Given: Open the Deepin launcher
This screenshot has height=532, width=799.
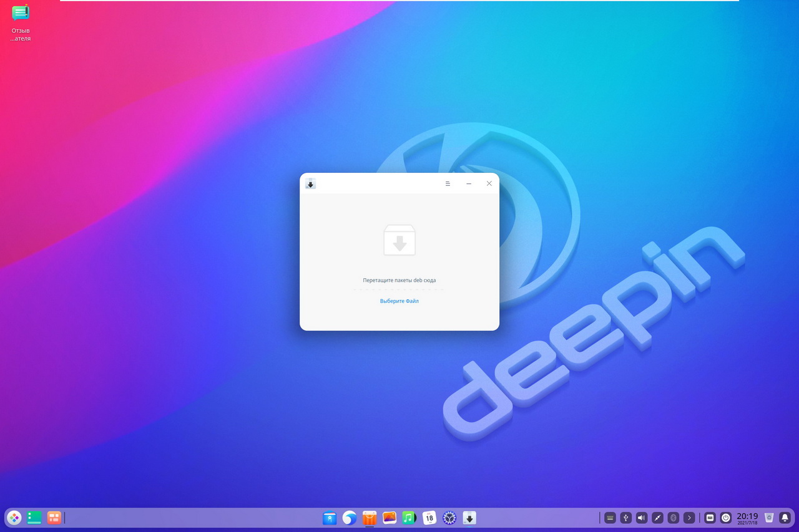Looking at the screenshot, I should pos(14,518).
